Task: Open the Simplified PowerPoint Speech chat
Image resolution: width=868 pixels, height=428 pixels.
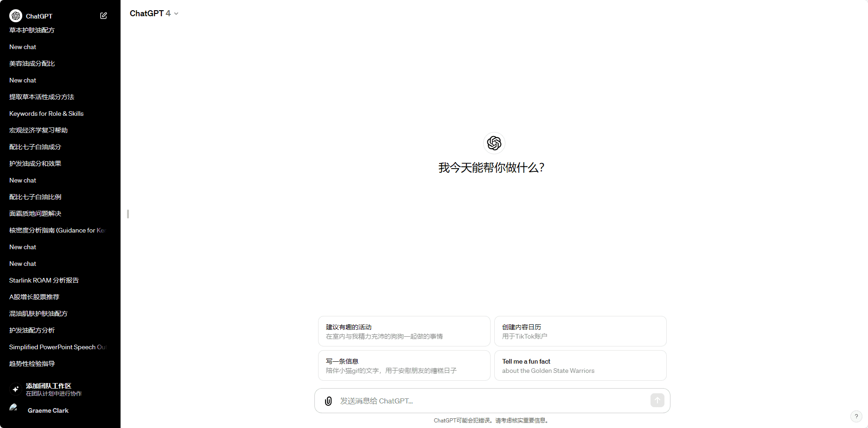Action: [57, 347]
